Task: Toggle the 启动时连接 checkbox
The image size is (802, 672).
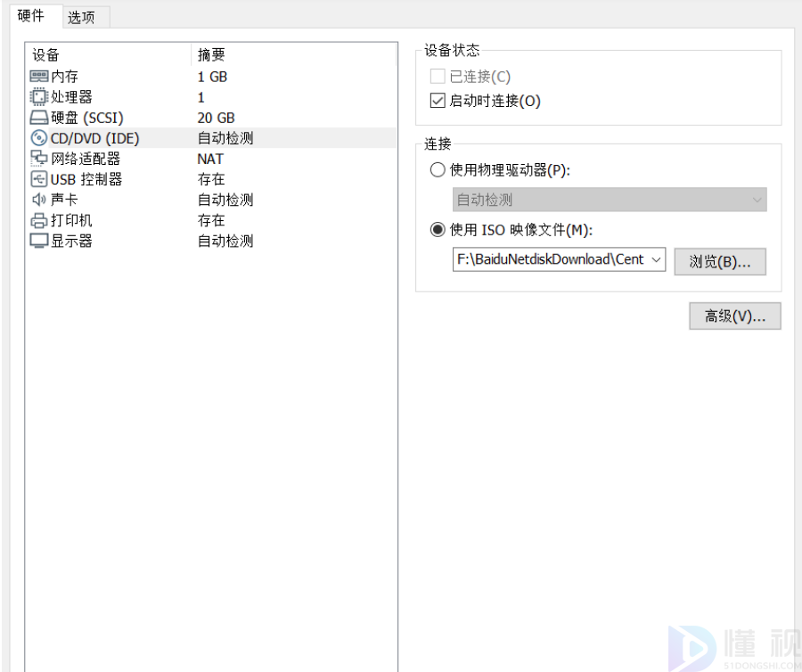Action: point(438,101)
